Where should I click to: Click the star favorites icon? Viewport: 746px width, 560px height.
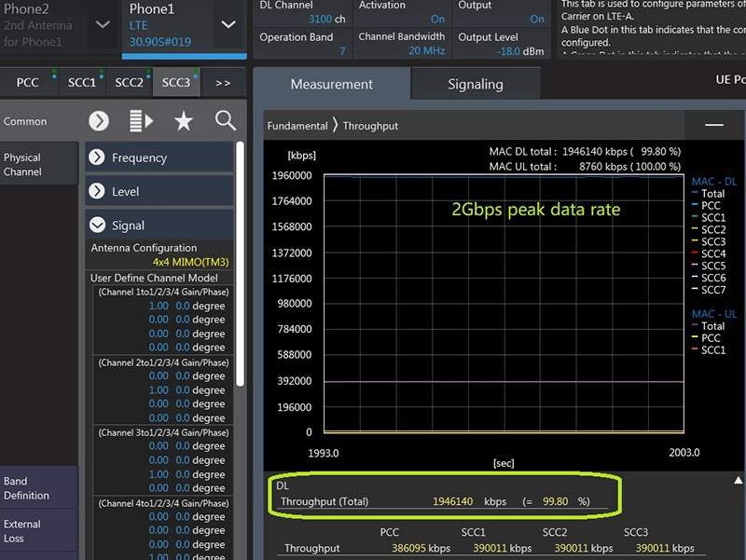184,121
